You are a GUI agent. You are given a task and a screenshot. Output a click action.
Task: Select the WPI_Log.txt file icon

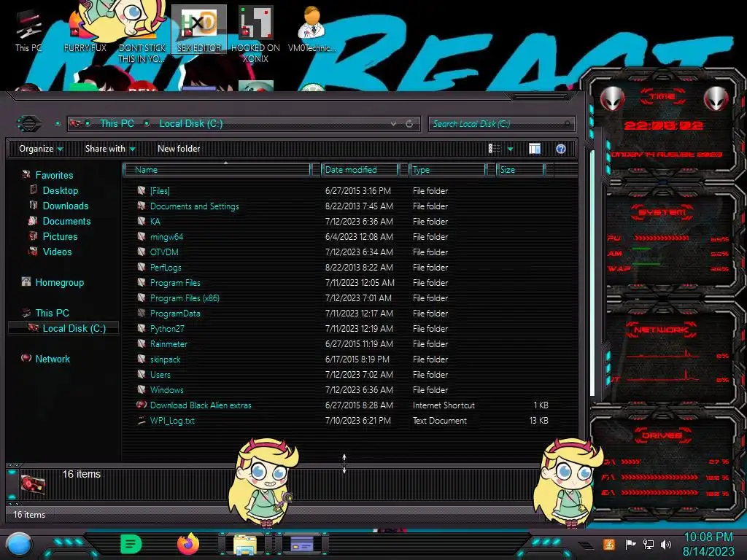[x=141, y=420]
